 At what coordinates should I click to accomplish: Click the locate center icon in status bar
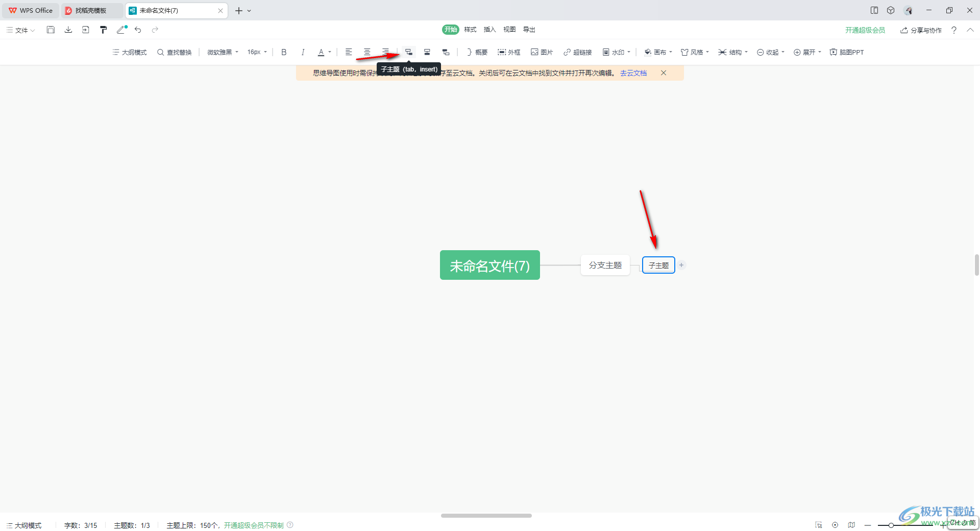pos(835,525)
